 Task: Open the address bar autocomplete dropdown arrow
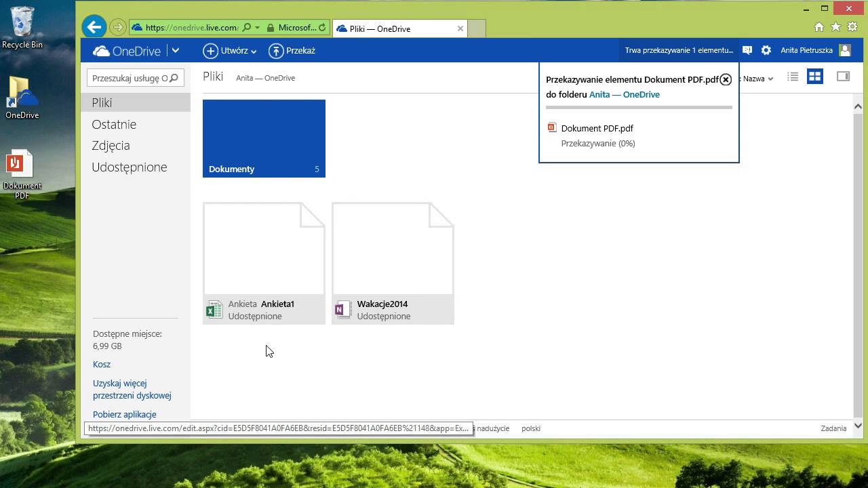click(x=257, y=28)
